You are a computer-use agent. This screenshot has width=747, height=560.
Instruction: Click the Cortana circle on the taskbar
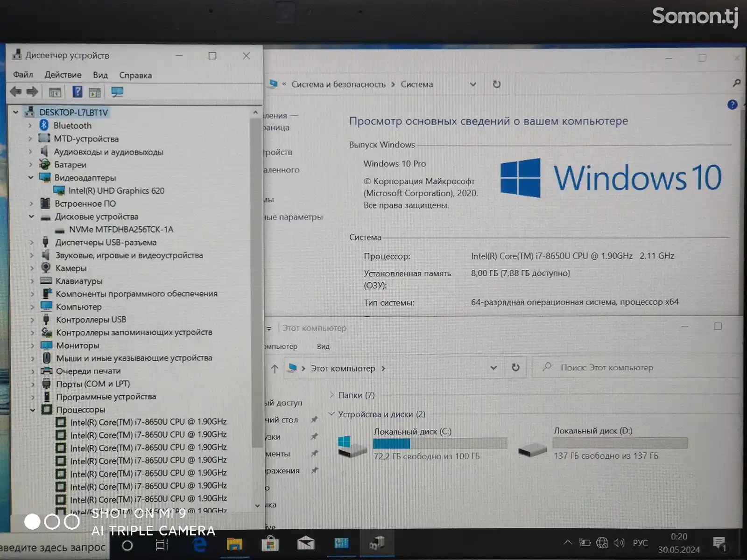coord(127,545)
